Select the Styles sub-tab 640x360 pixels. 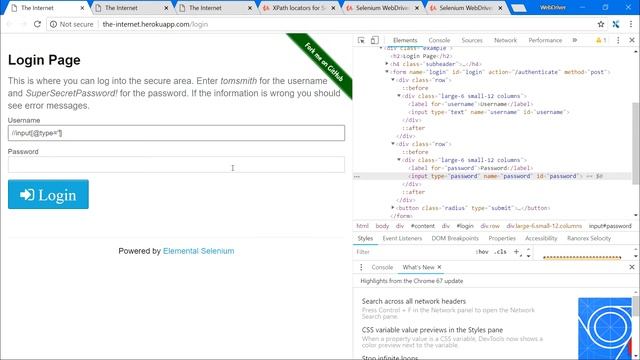coord(365,238)
